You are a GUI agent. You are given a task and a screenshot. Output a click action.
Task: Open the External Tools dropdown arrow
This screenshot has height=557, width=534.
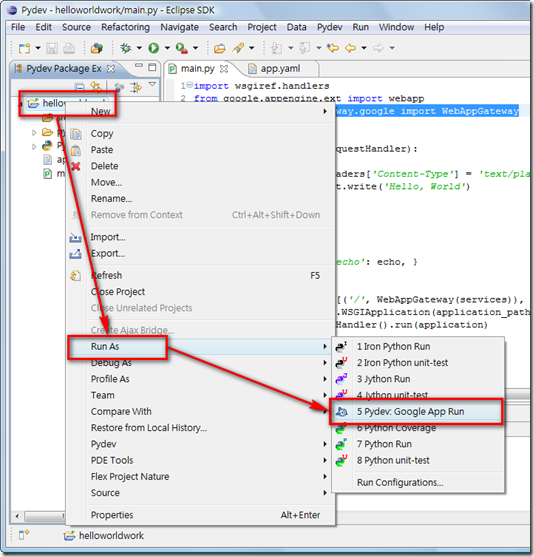(x=195, y=48)
